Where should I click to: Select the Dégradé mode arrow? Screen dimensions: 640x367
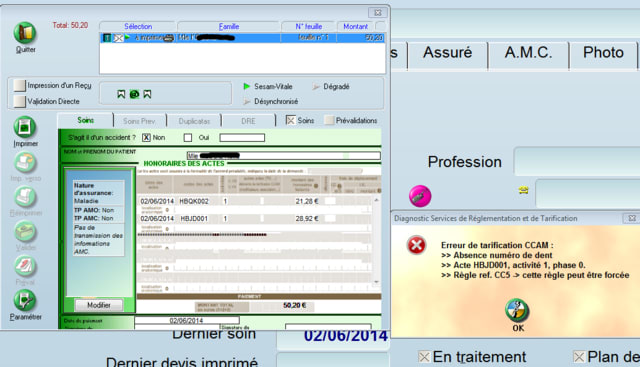click(316, 87)
